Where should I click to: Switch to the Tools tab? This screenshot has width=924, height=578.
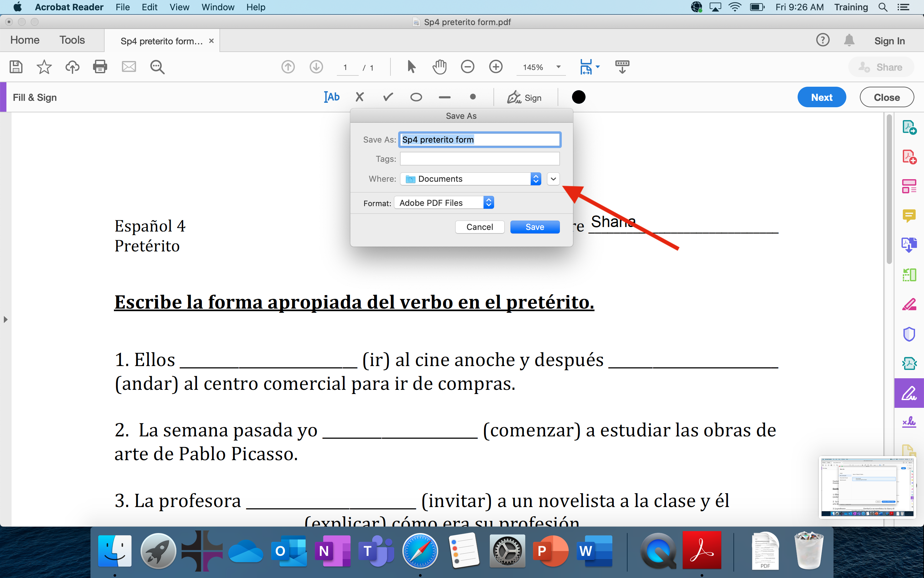(72, 40)
